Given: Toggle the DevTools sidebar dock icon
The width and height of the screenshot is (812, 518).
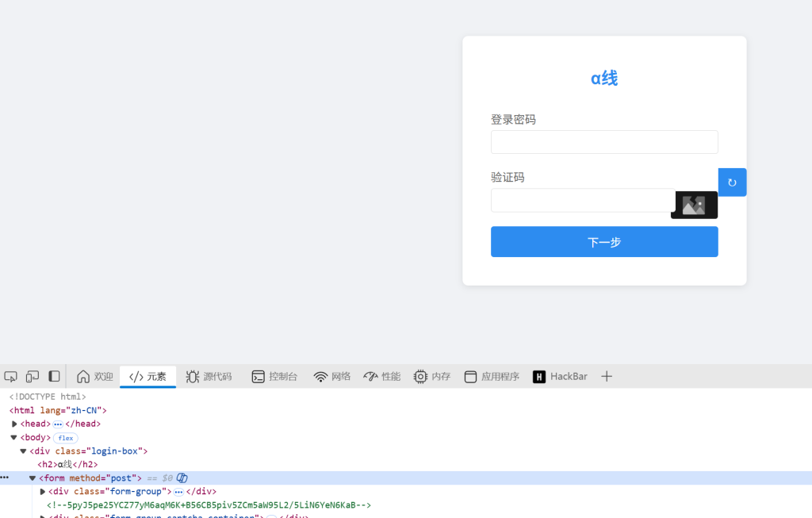Looking at the screenshot, I should [x=54, y=377].
